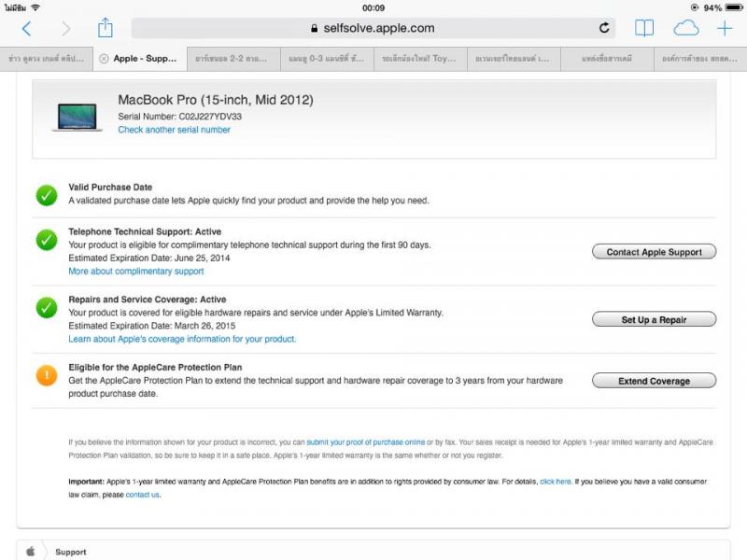Viewport: 747px width, 560px height.
Task: Tap the Safari forward arrow
Action: pyautogui.click(x=66, y=29)
